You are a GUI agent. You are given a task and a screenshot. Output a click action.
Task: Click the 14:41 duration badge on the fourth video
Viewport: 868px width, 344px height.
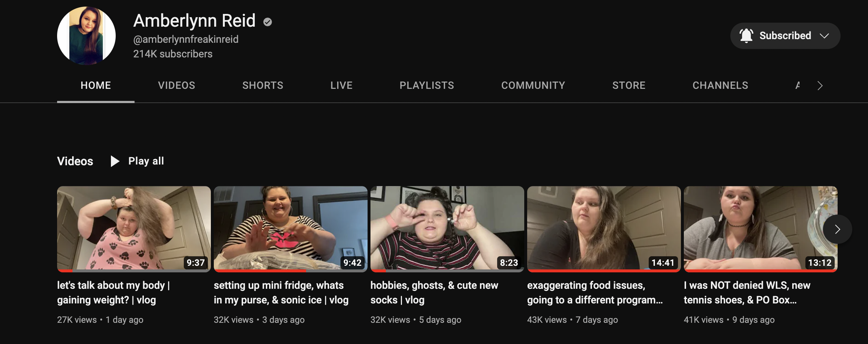663,262
